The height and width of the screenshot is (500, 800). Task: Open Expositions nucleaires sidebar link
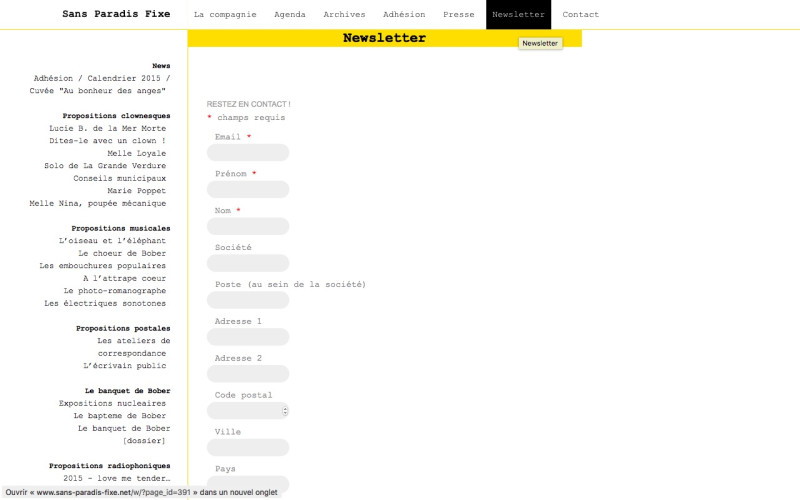(112, 404)
